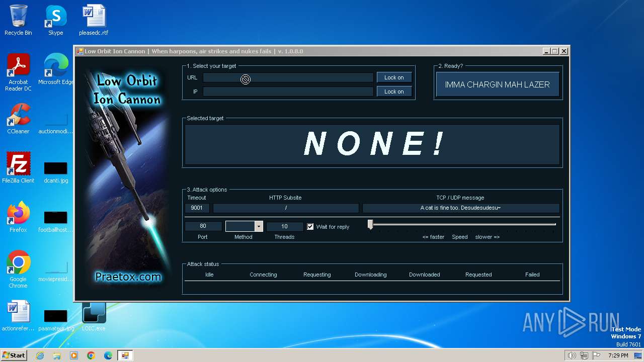Screen dimensions: 644x362
Task: Open the volume control tray icon
Action: [572, 355]
